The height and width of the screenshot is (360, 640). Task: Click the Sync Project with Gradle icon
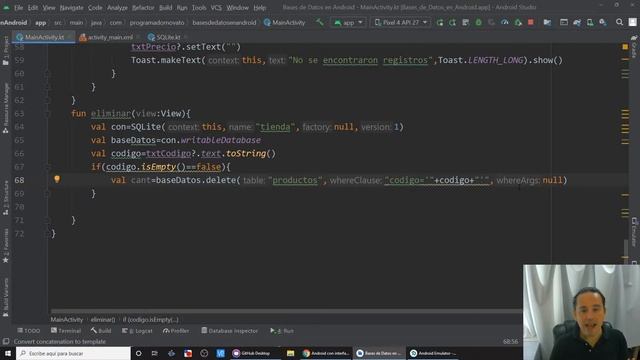[577, 22]
